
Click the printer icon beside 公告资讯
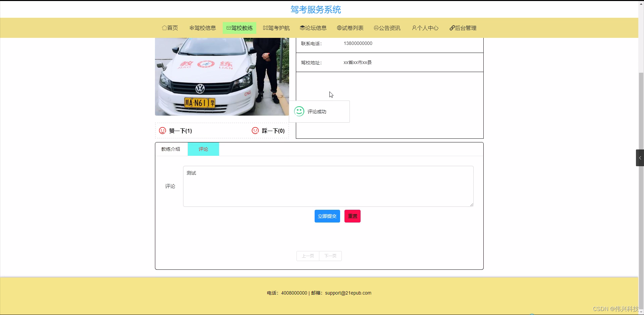click(376, 28)
